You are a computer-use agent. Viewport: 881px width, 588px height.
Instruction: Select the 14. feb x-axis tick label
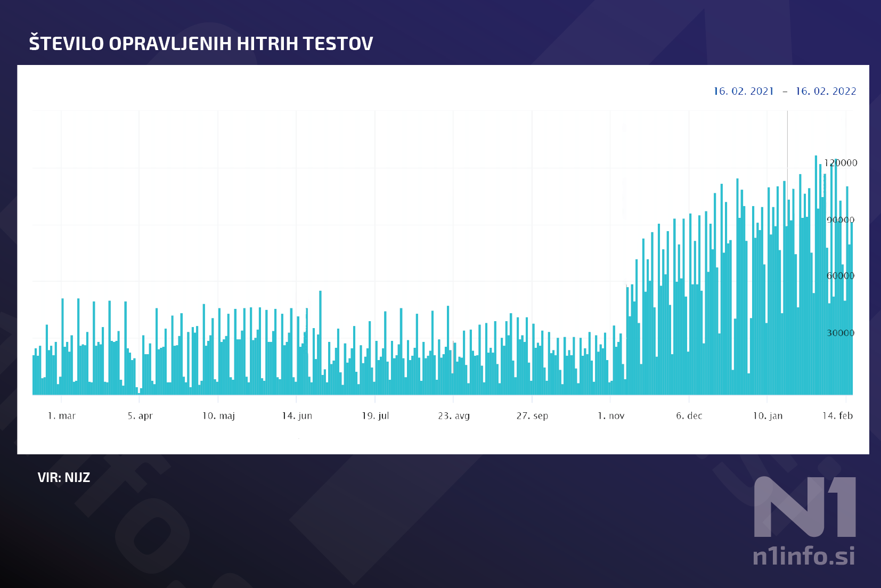[x=837, y=416]
